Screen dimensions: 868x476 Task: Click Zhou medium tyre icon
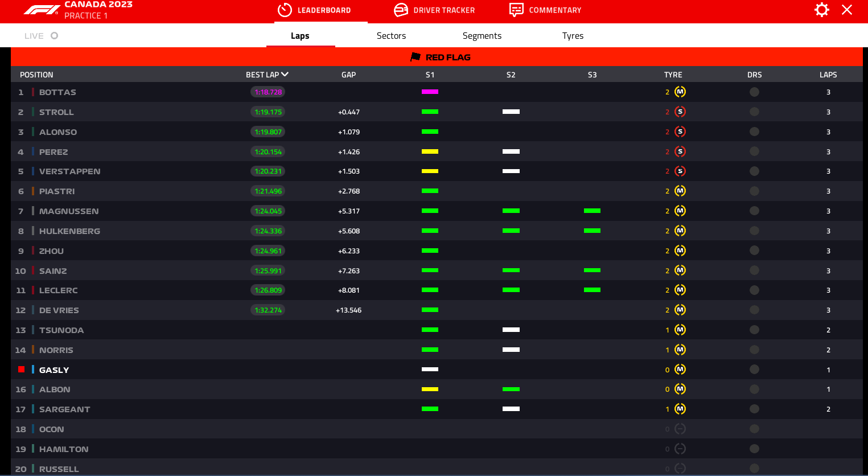680,251
